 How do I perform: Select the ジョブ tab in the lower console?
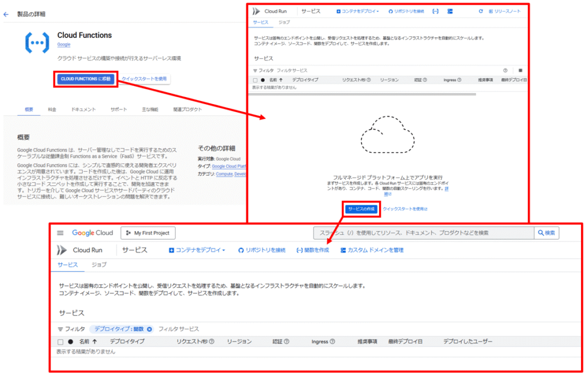99,265
